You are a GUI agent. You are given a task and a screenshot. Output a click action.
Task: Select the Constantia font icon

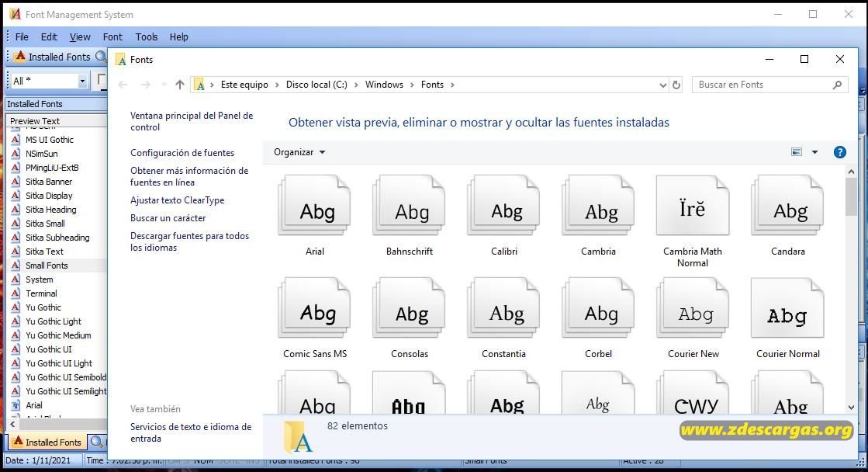[x=503, y=308]
